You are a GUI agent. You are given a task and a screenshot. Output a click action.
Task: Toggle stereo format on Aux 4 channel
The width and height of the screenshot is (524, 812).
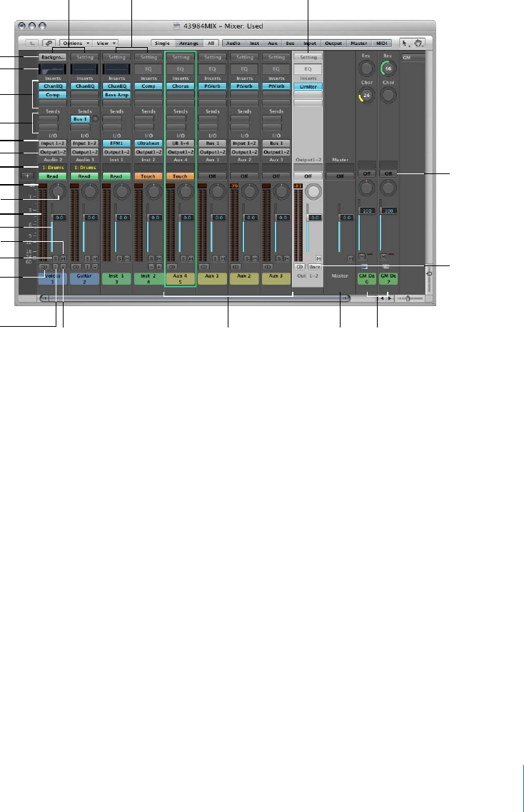[172, 267]
